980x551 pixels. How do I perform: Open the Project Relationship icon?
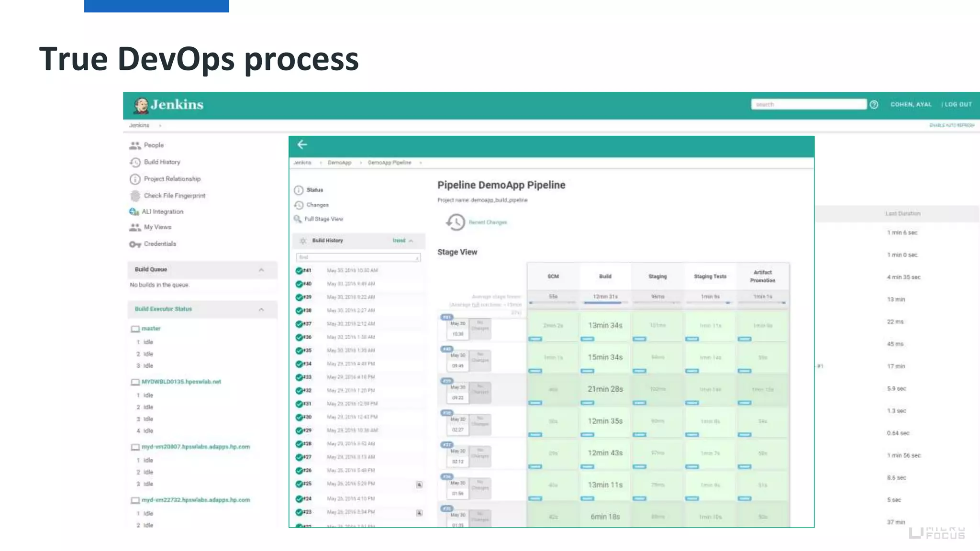(x=135, y=179)
